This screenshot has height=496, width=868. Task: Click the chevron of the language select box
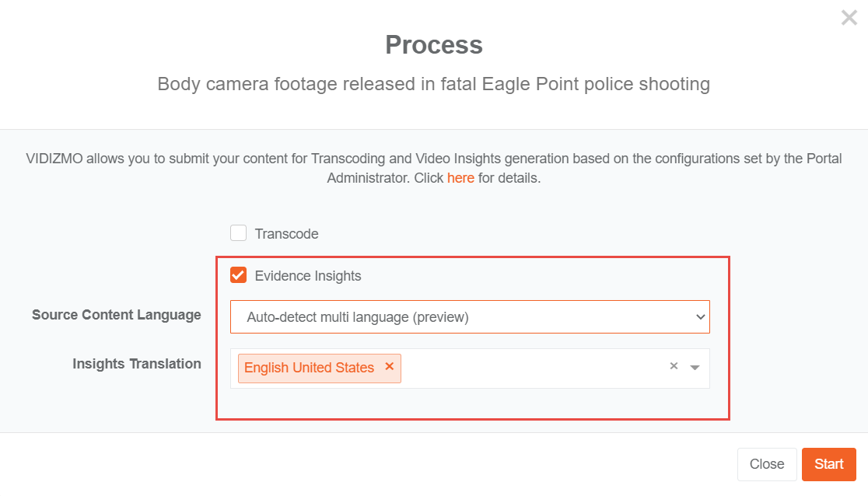pos(700,317)
